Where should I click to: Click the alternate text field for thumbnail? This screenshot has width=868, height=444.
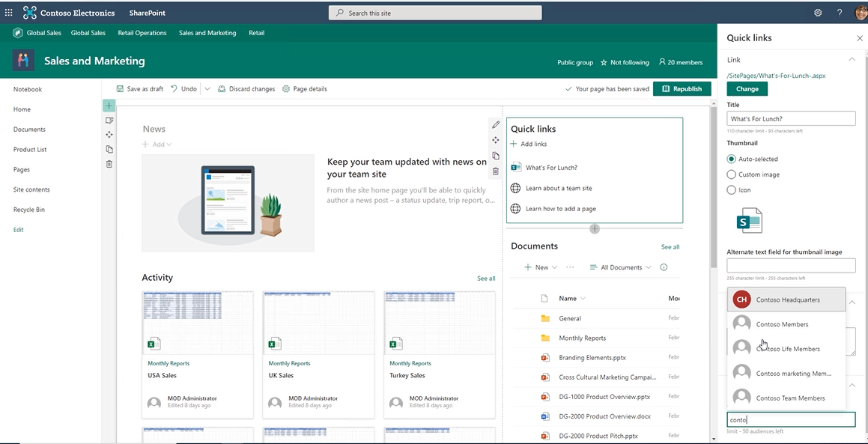(x=791, y=265)
